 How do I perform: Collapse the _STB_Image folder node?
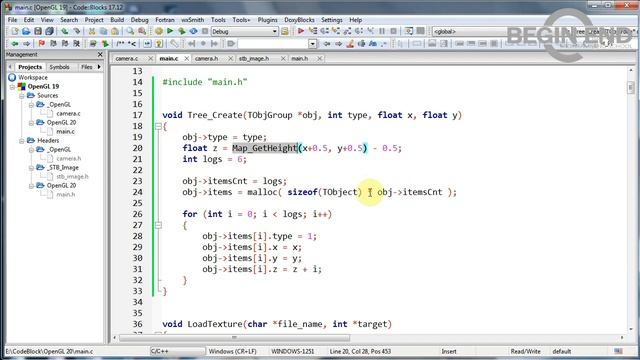click(x=31, y=168)
